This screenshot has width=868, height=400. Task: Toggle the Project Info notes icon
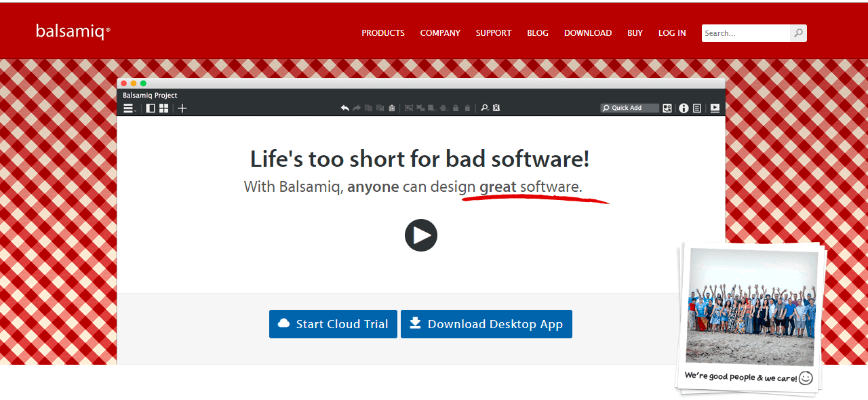pos(696,108)
